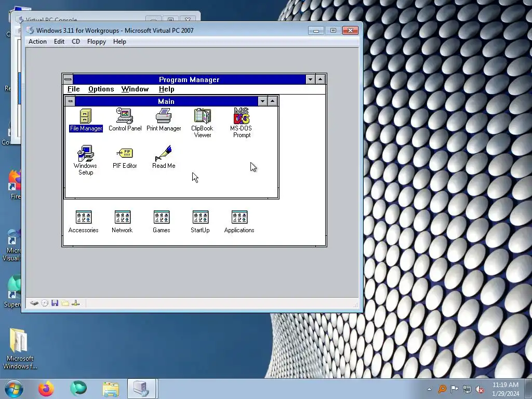This screenshot has width=532, height=399.
Task: Click the hard disk status icon in Virtual PC
Action: pyautogui.click(x=34, y=303)
